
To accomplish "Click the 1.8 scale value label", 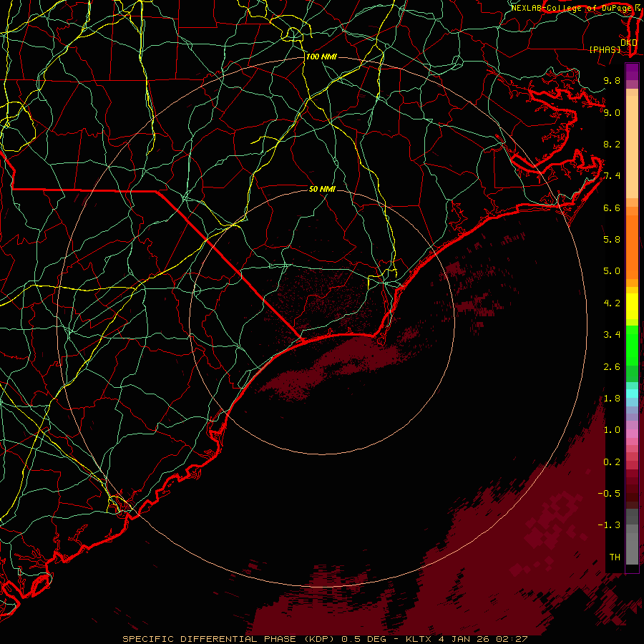I will (x=612, y=398).
